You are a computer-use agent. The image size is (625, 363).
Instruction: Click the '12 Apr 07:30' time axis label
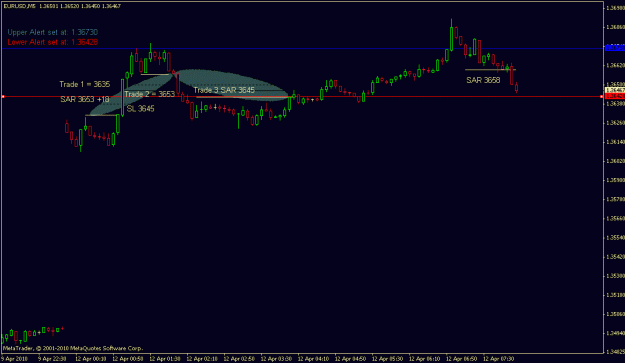tap(498, 359)
